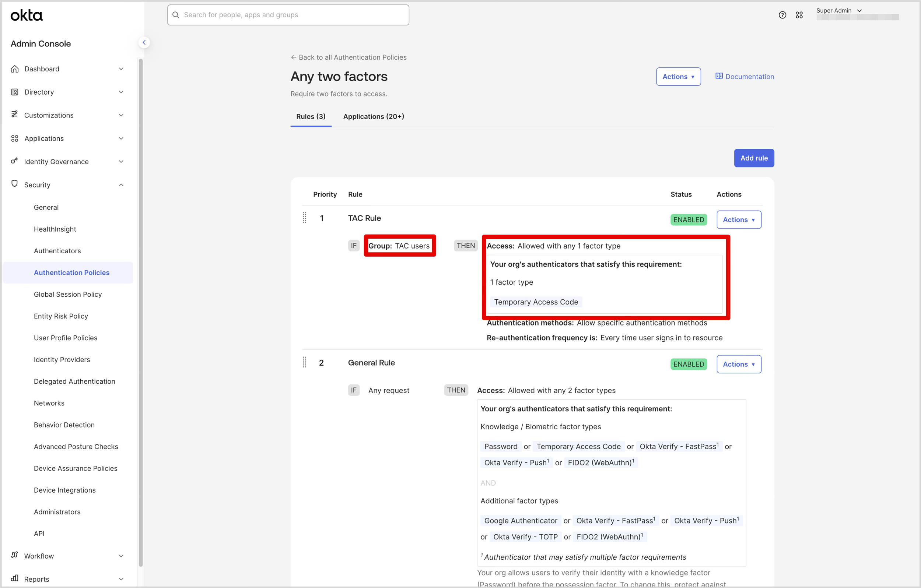Open Identity Providers menu item

point(62,360)
